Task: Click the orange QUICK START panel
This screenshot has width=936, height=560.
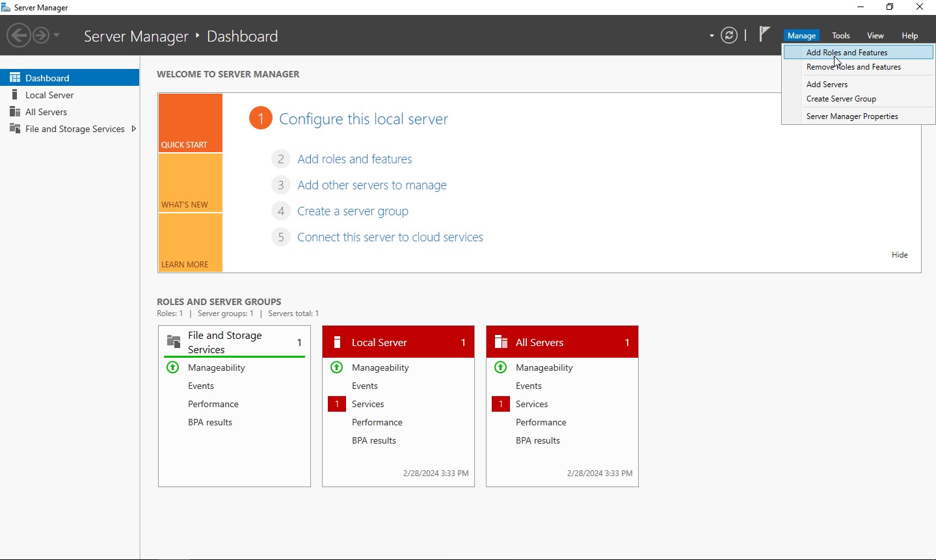Action: [189, 122]
